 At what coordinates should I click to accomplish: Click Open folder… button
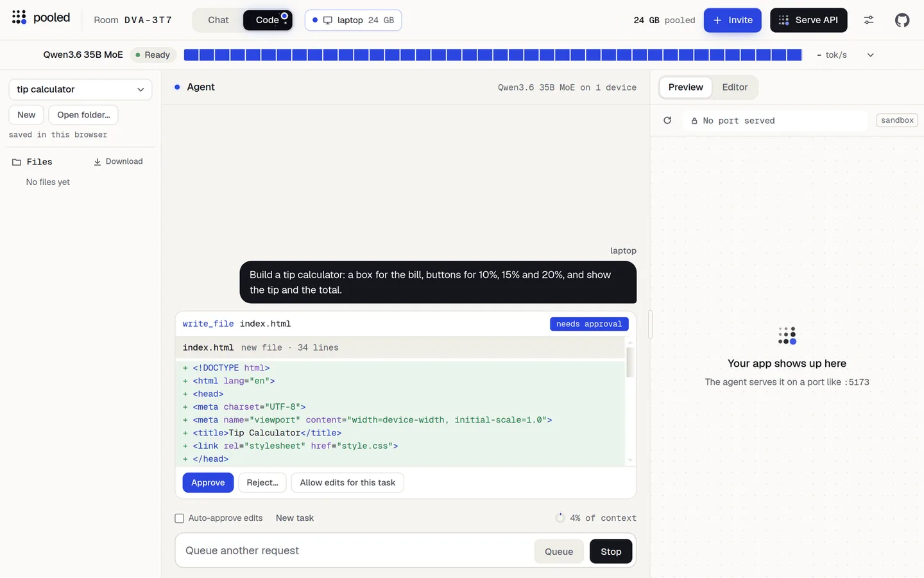83,115
